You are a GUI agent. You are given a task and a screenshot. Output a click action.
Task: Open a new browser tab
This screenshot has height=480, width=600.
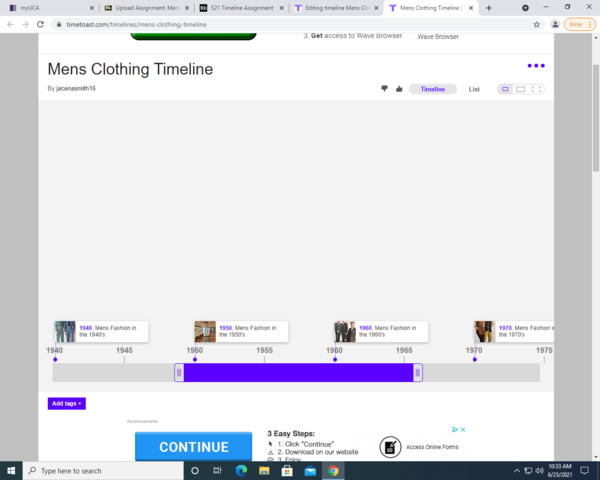[x=489, y=8]
